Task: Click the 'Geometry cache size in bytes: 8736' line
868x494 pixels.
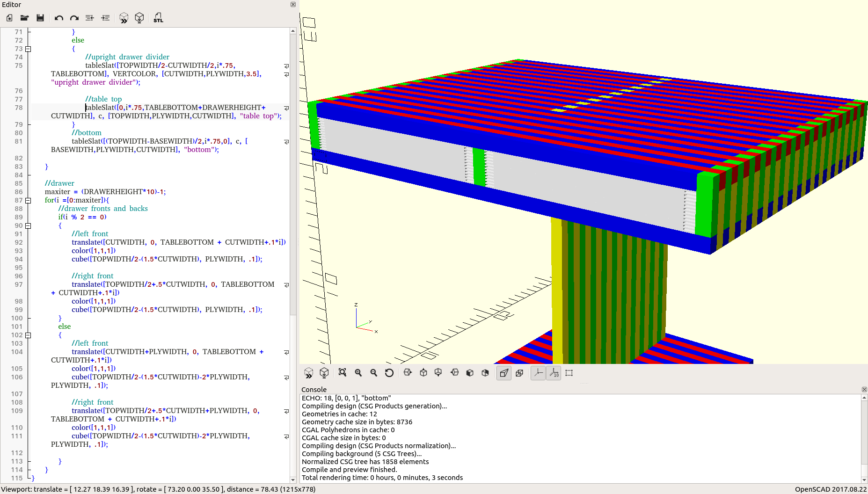Action: (x=357, y=422)
